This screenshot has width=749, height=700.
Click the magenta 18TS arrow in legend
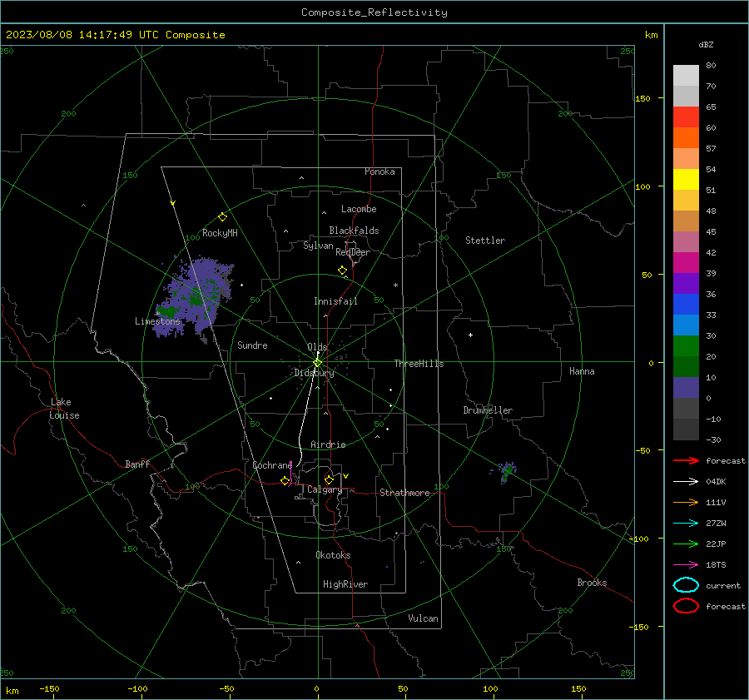[686, 565]
